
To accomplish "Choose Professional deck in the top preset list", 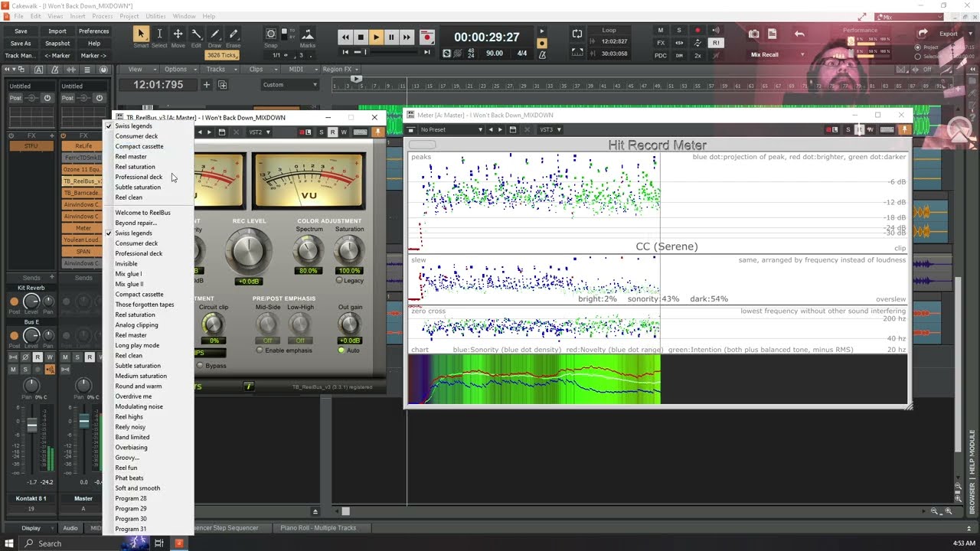I will tap(139, 177).
